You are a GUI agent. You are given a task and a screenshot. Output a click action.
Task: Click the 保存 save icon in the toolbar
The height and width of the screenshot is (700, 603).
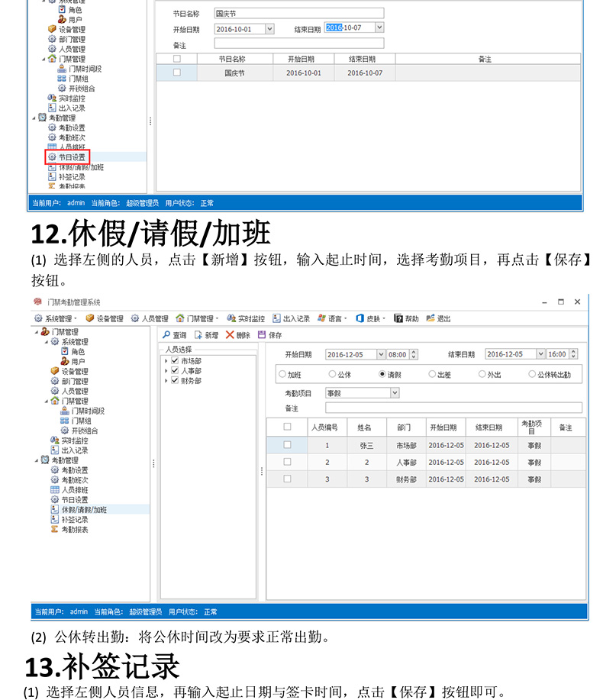(x=262, y=335)
